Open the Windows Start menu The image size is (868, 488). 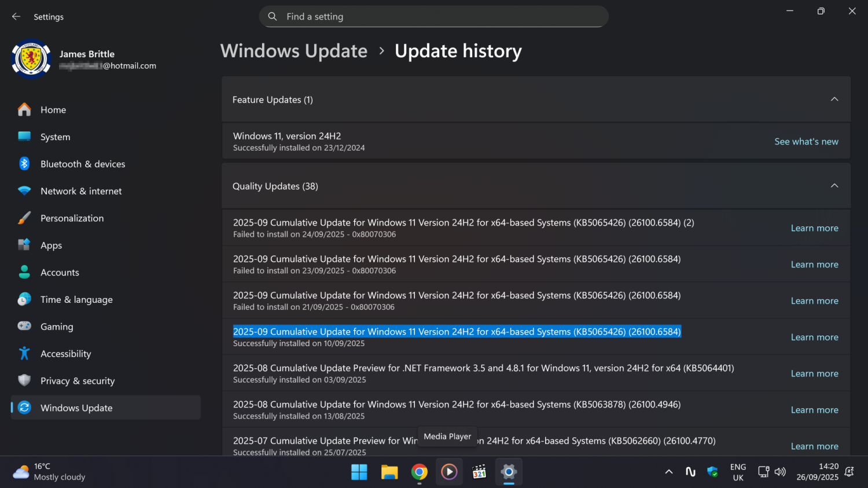click(x=359, y=472)
